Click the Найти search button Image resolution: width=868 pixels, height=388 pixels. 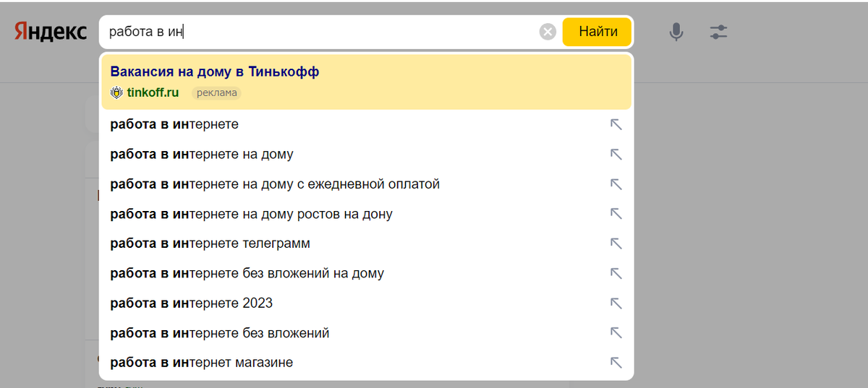(x=597, y=32)
